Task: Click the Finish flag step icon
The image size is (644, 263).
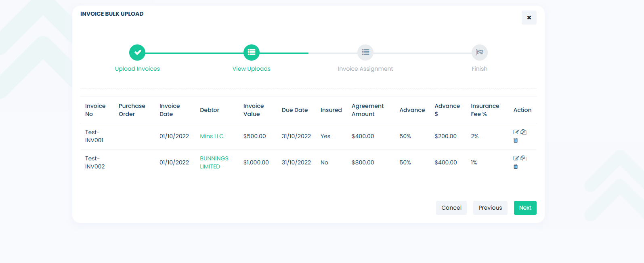Action: tap(479, 53)
